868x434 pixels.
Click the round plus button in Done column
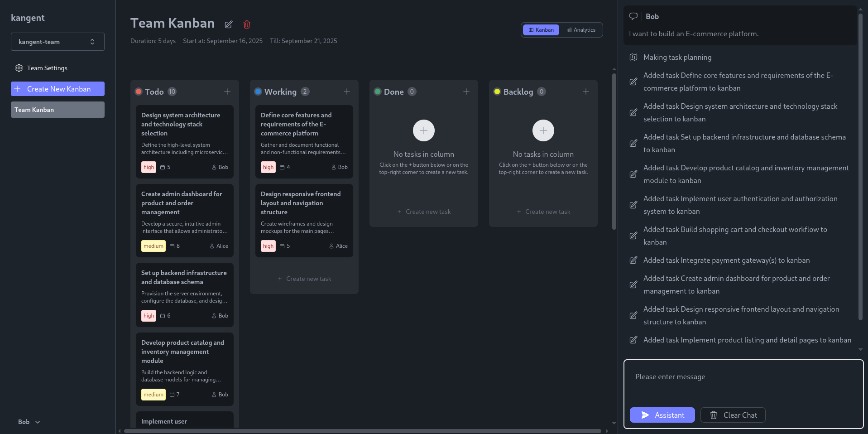pos(424,130)
